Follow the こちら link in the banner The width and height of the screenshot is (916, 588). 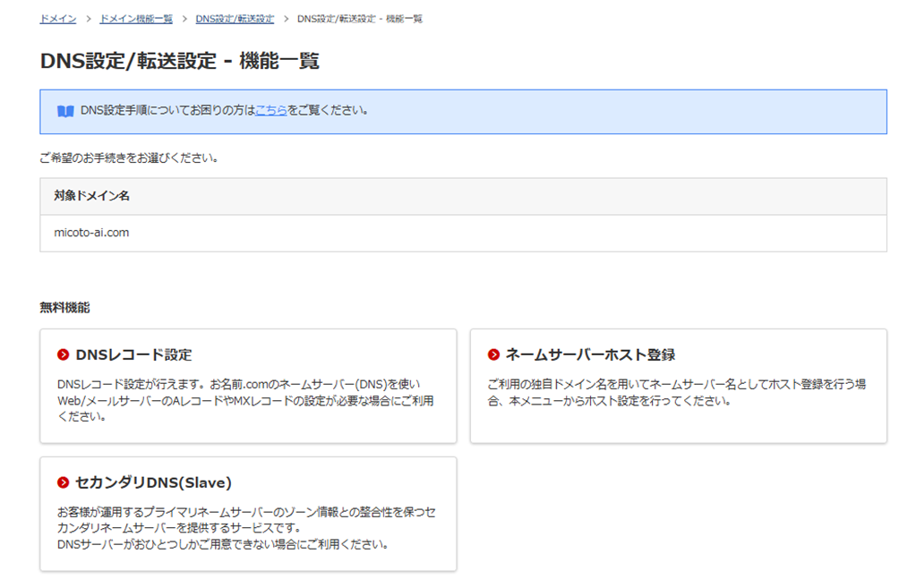271,110
